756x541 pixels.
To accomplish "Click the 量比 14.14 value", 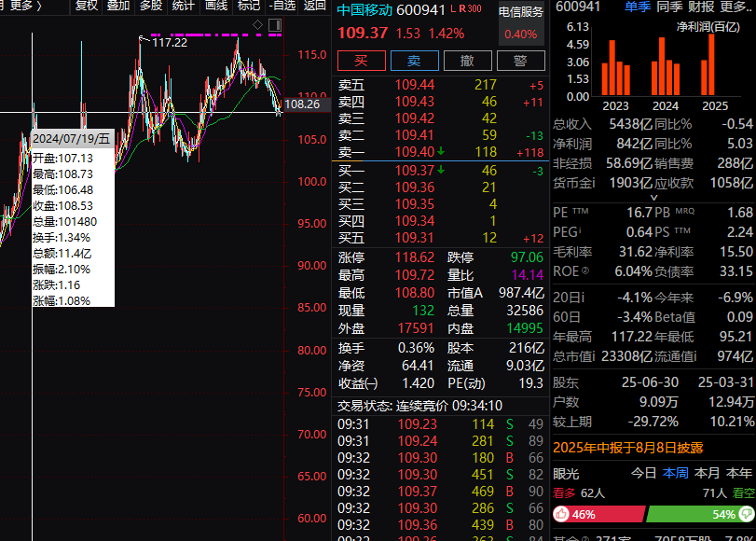I will pos(528,275).
